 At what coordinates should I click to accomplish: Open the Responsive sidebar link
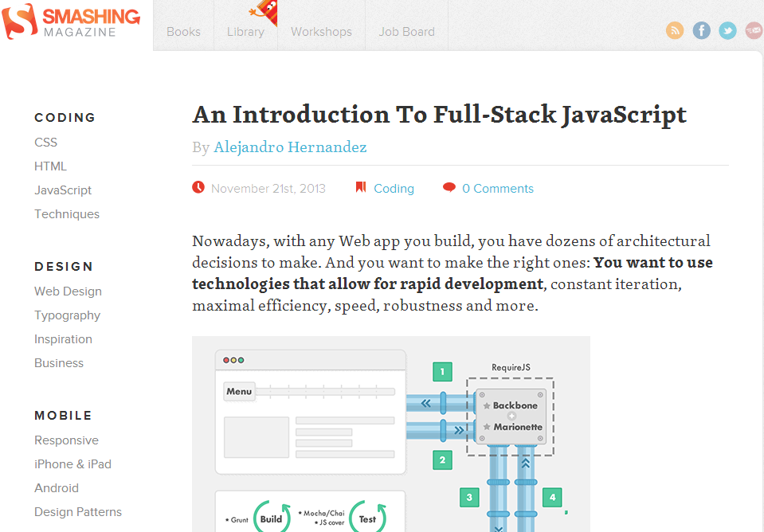pos(66,440)
